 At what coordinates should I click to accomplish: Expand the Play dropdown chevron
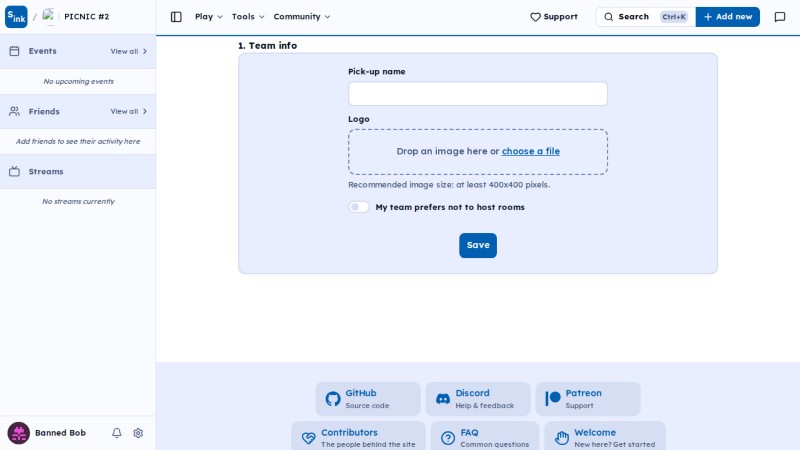(220, 17)
